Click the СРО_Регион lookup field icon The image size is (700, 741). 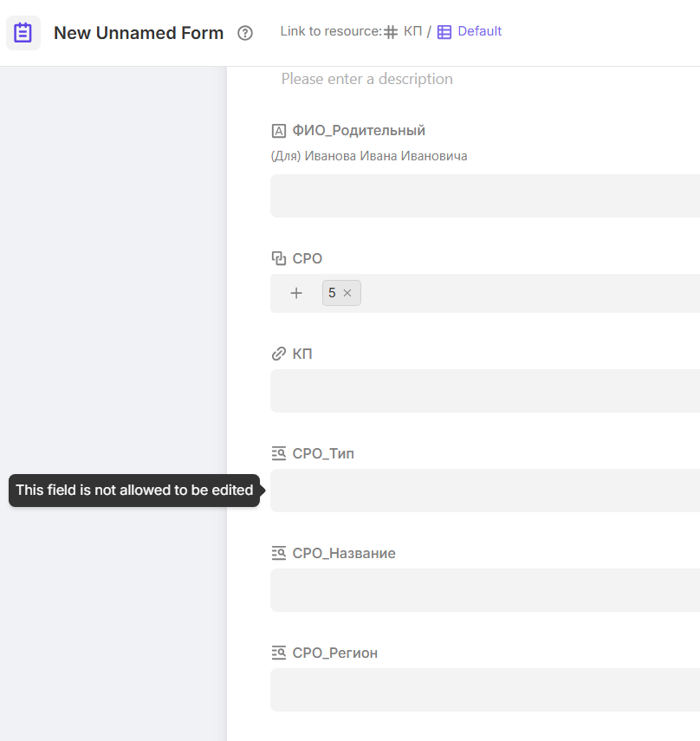pos(279,653)
